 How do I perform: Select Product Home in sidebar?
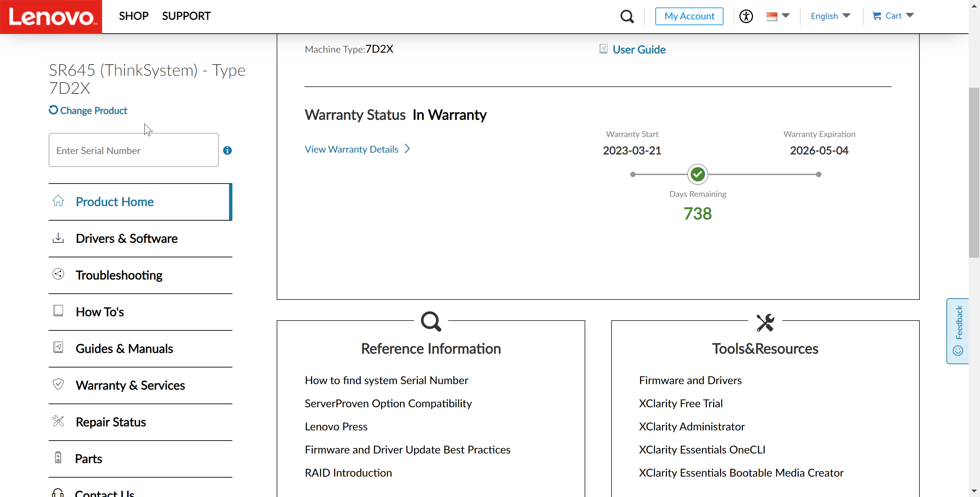tap(141, 202)
